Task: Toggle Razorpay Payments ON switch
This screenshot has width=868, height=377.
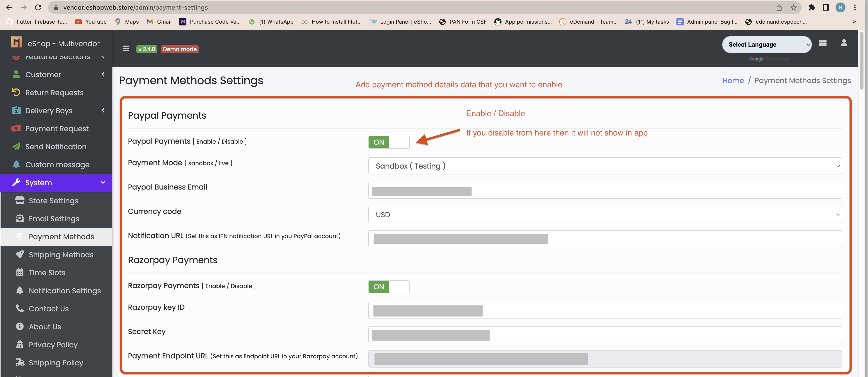Action: click(389, 287)
